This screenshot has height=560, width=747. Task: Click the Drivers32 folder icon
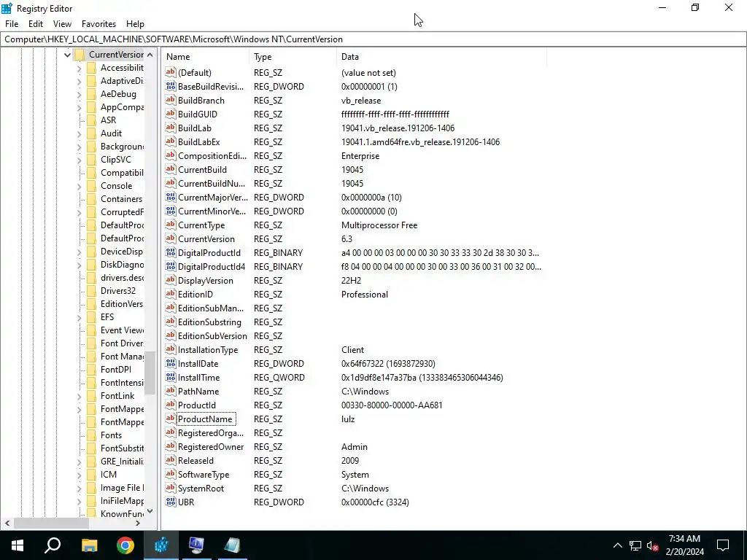pyautogui.click(x=92, y=290)
